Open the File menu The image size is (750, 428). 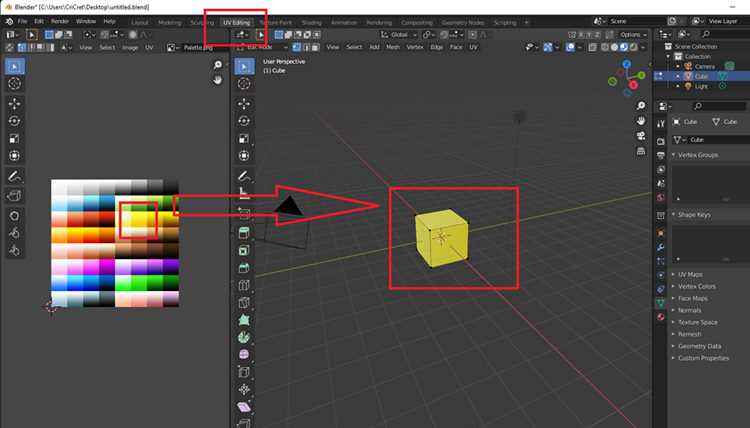(22, 22)
